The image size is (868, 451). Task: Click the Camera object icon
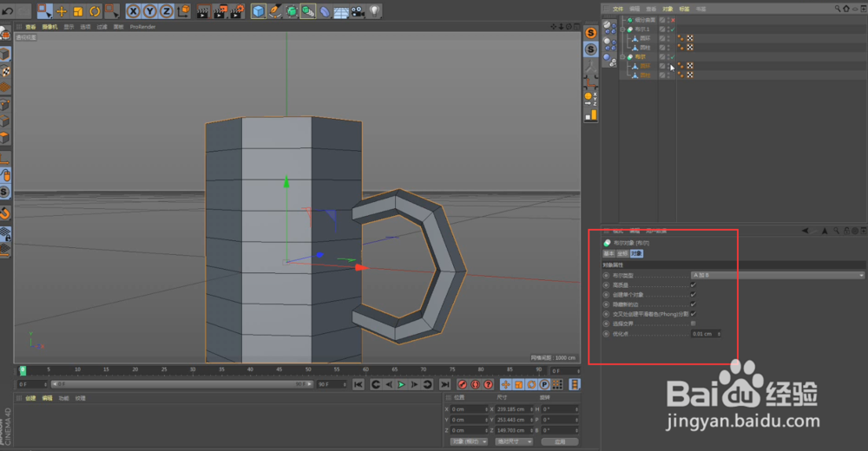click(x=357, y=11)
